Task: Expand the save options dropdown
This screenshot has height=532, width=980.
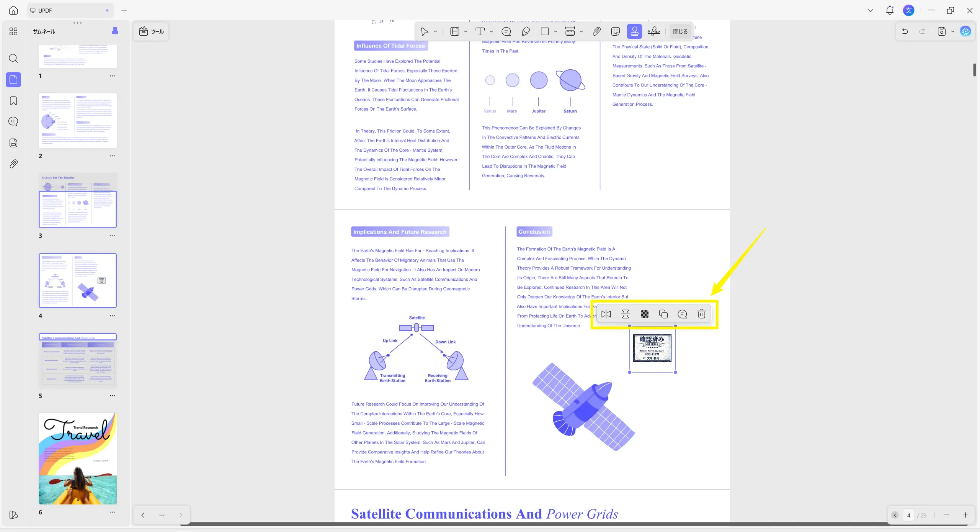Action: point(953,31)
